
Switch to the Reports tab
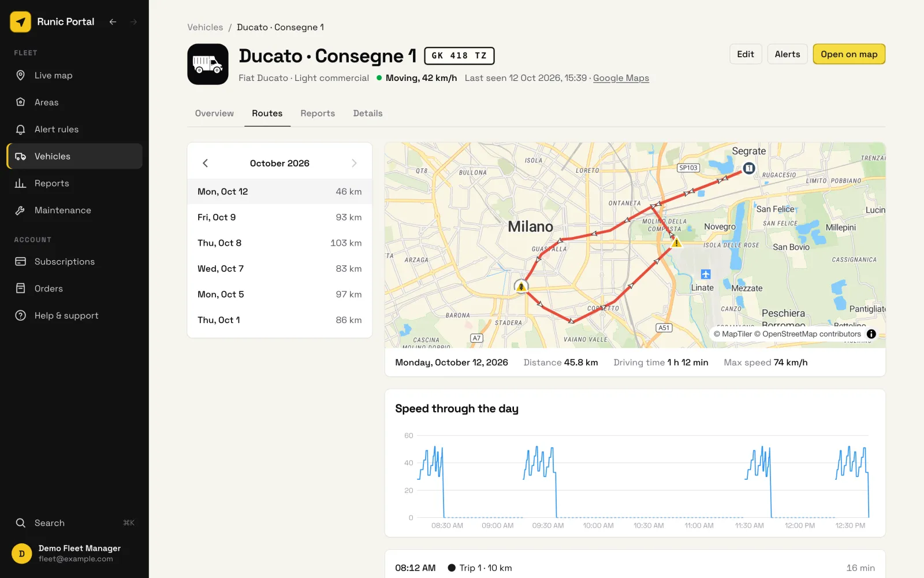(x=318, y=113)
